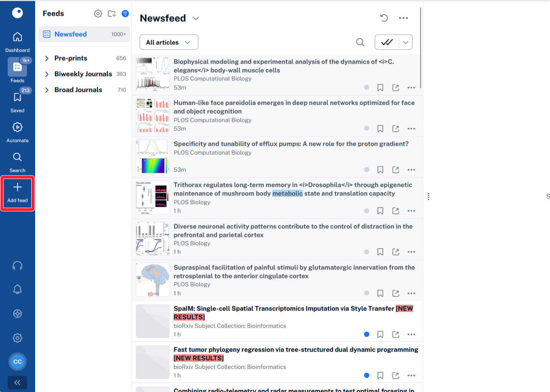Open the notifications bell icon

[17, 290]
